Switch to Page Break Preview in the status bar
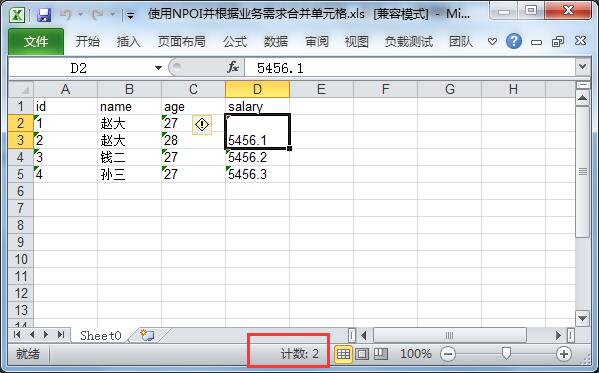Viewport: 599px width, 373px height. click(380, 354)
